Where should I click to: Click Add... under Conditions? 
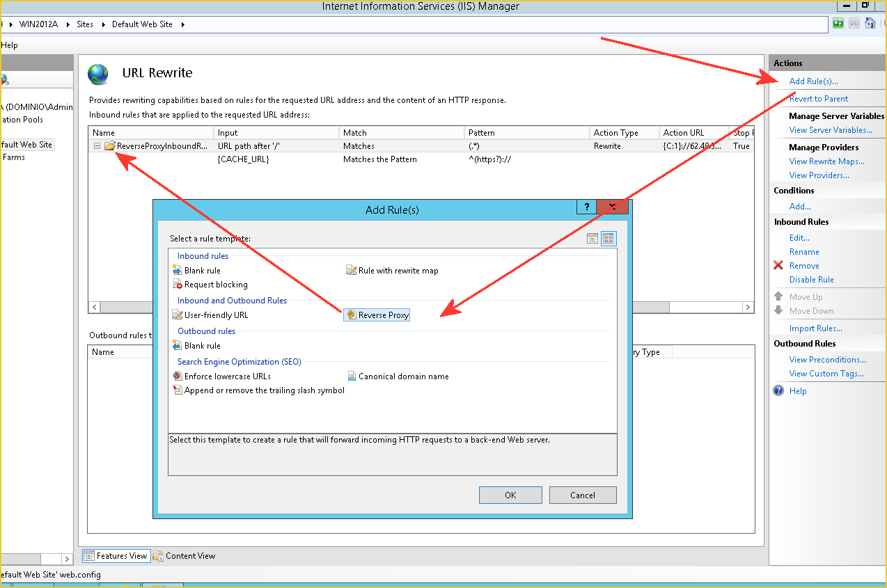point(800,207)
